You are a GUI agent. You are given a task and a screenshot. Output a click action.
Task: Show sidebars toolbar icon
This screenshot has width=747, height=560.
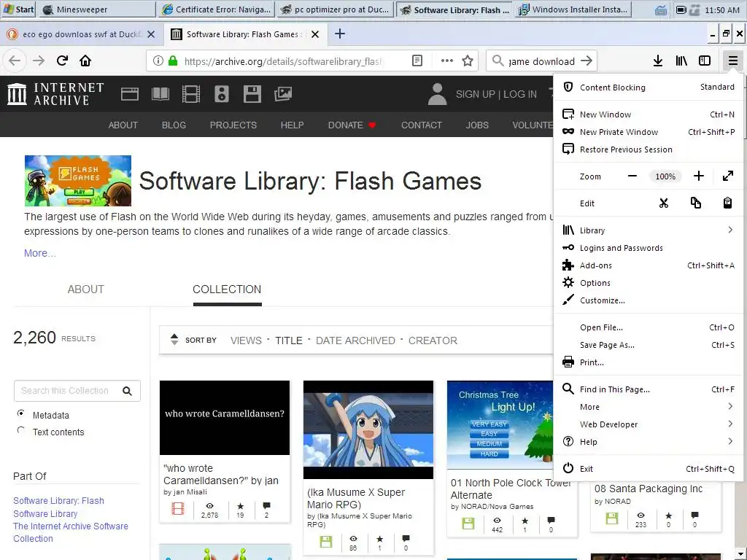[705, 61]
